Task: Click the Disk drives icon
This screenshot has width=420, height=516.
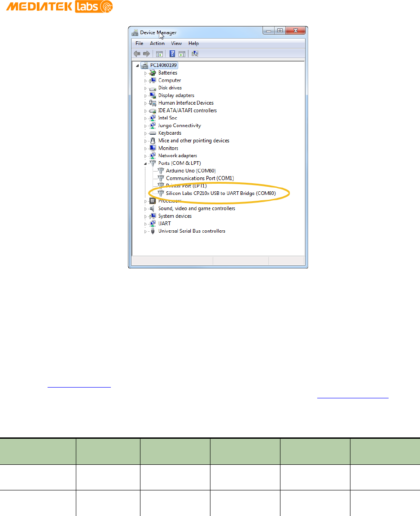Action: coord(153,88)
